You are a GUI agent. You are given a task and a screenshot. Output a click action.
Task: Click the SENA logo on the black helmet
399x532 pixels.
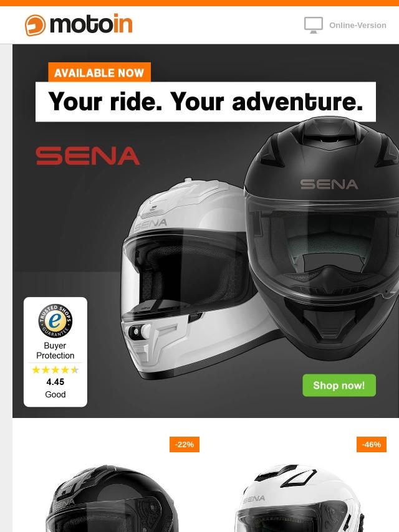(329, 184)
